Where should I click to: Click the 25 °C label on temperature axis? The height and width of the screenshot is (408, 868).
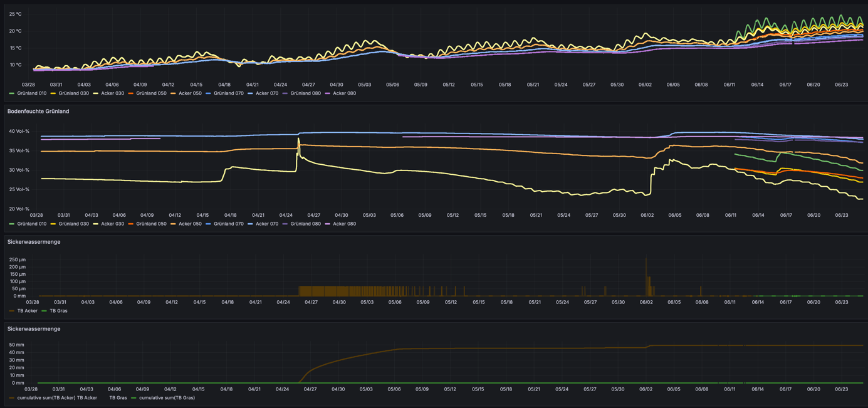15,14
